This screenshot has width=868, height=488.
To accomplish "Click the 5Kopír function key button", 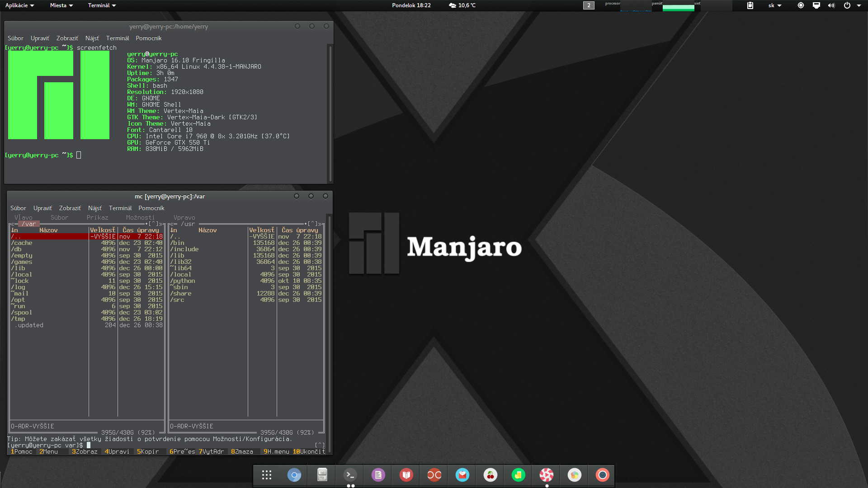I will click(x=148, y=451).
